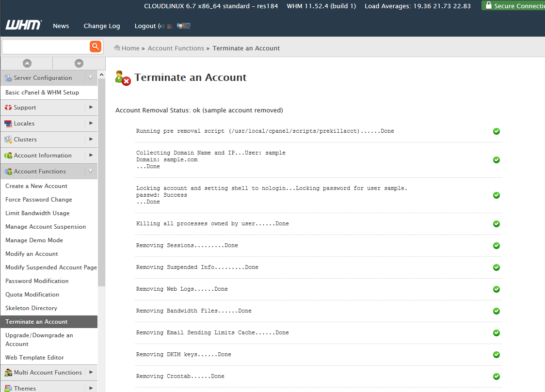The image size is (545, 392).
Task: Click green check for pre removal script
Action: tap(497, 131)
